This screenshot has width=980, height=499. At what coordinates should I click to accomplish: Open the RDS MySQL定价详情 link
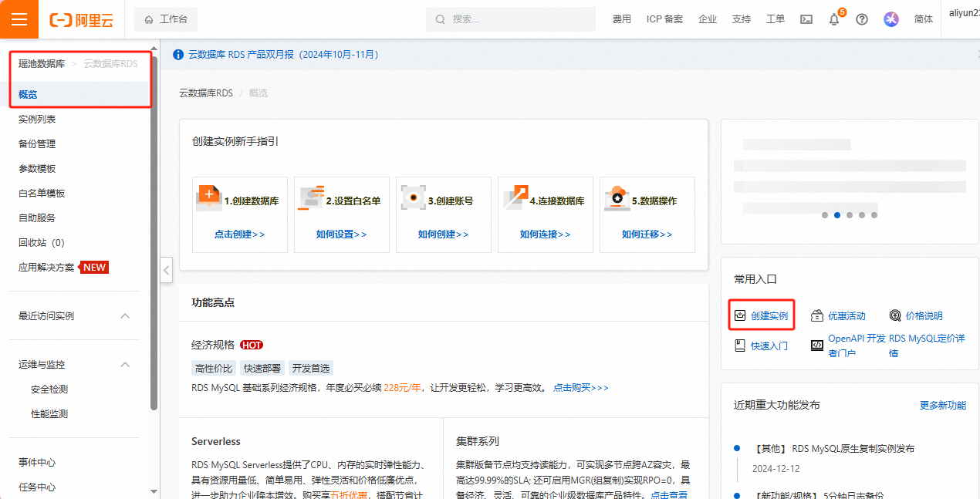tap(927, 346)
